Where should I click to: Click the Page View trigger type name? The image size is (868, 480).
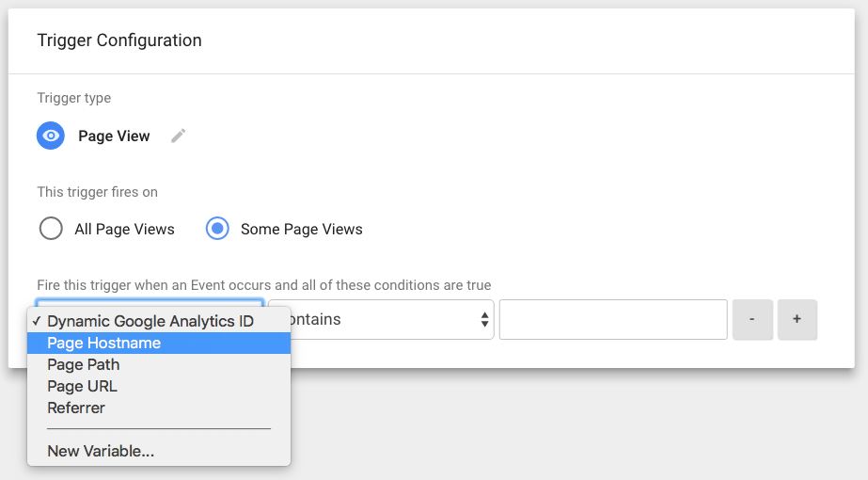click(x=114, y=136)
